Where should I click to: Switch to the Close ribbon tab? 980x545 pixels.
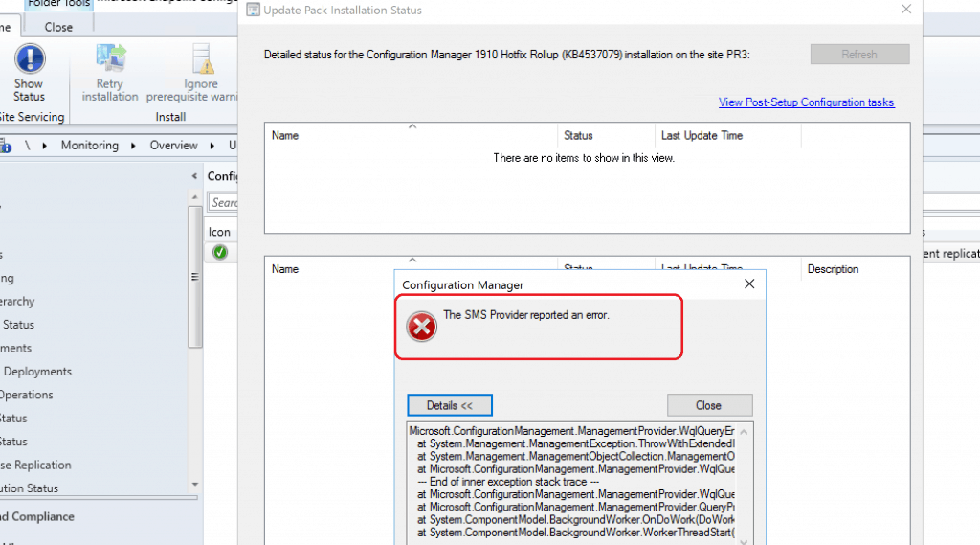tap(58, 27)
